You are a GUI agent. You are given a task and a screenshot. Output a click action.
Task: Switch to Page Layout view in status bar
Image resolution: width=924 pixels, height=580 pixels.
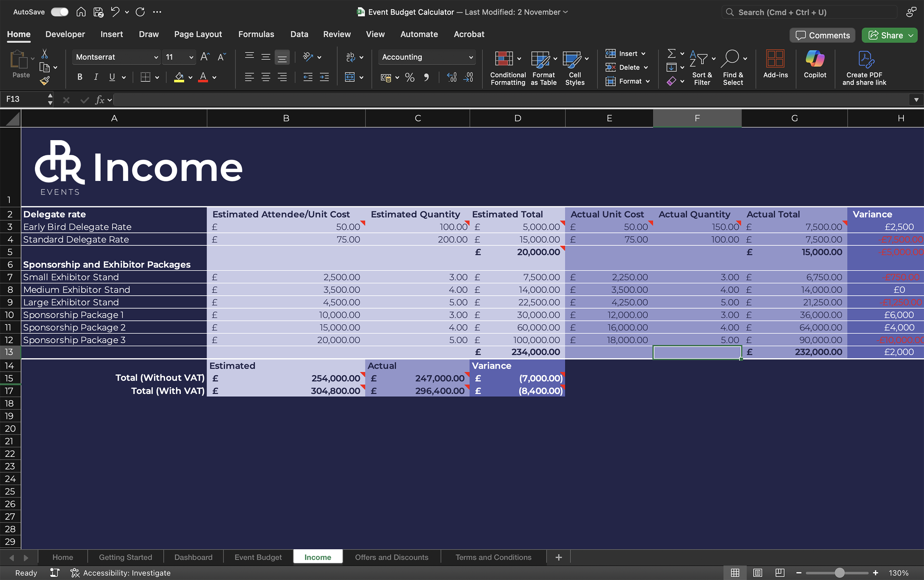757,573
